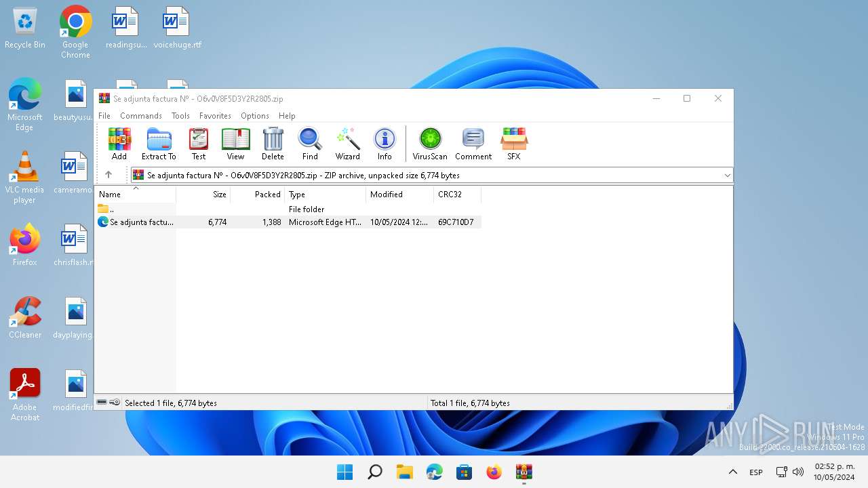
Task: Click the Add toolbar icon in WinRAR
Action: click(119, 144)
